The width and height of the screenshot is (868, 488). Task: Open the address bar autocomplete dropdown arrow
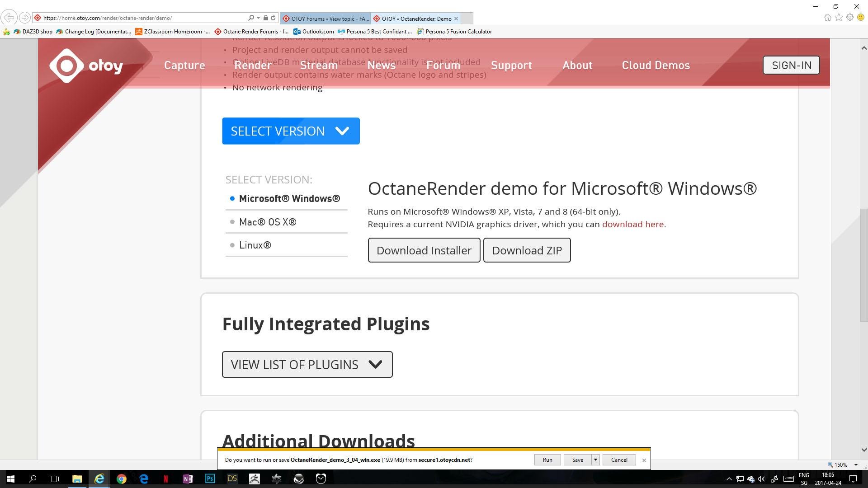(258, 18)
